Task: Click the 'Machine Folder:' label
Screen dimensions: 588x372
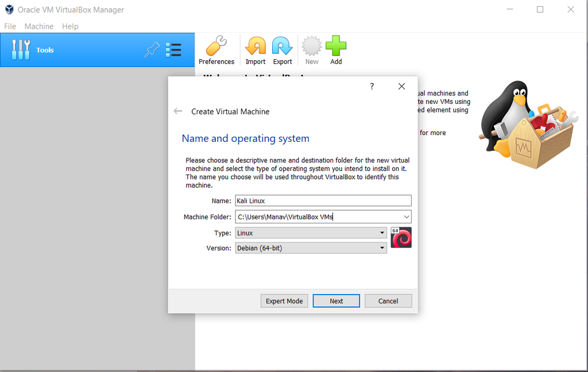Action: click(x=207, y=217)
